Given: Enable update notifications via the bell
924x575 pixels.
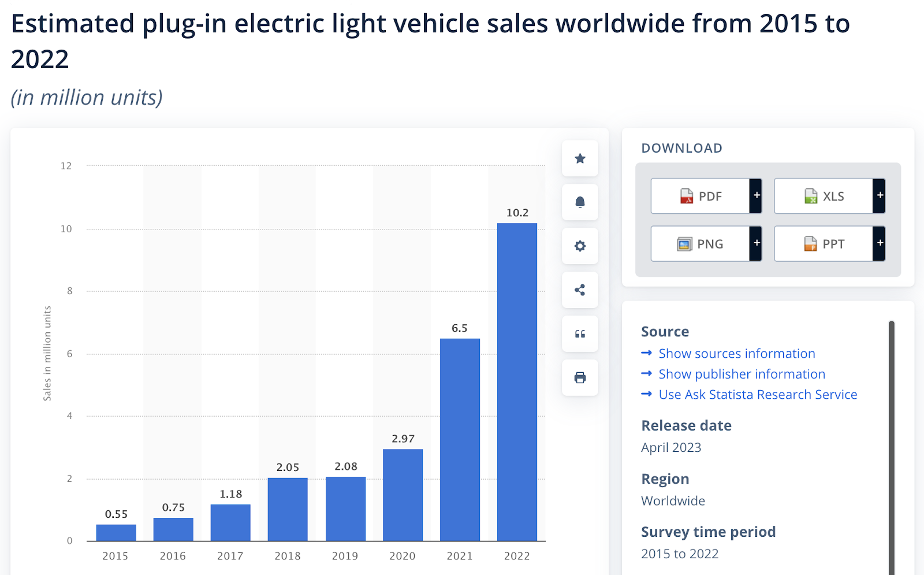Looking at the screenshot, I should (580, 202).
